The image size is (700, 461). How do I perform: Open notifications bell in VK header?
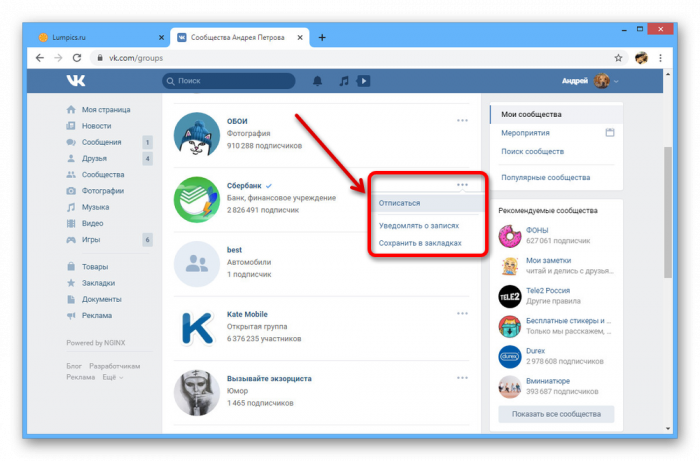tap(318, 80)
